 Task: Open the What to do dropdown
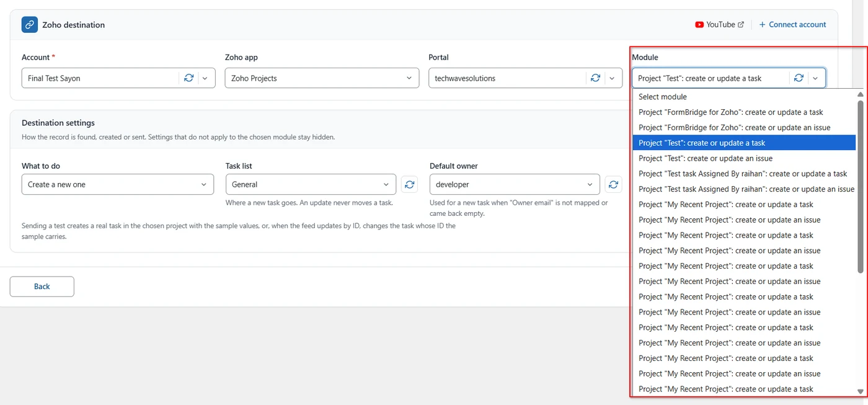(118, 184)
